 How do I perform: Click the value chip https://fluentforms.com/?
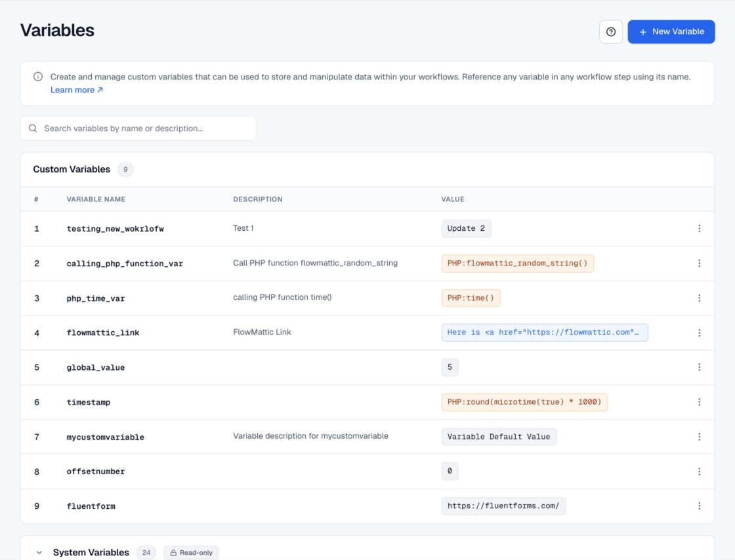(x=503, y=506)
